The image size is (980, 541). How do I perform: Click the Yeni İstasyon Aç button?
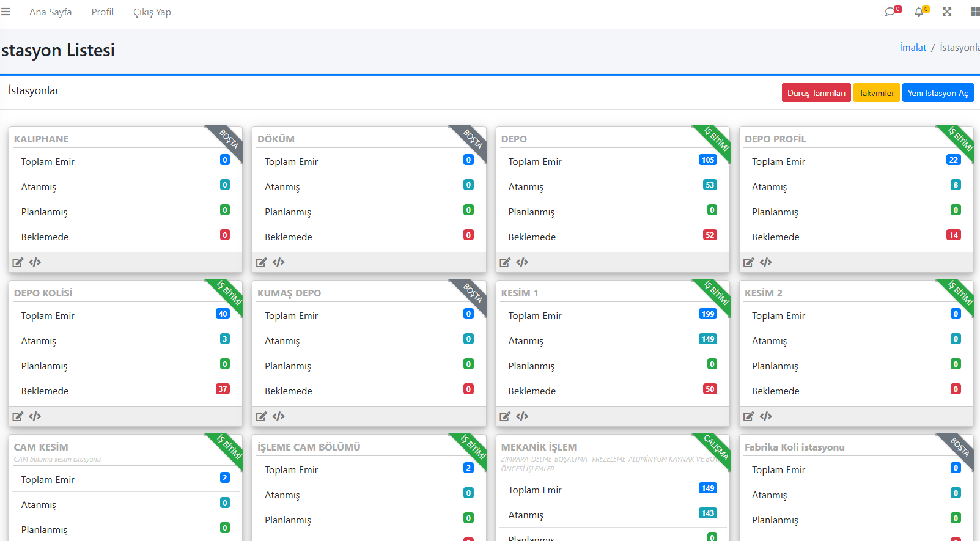tap(937, 93)
